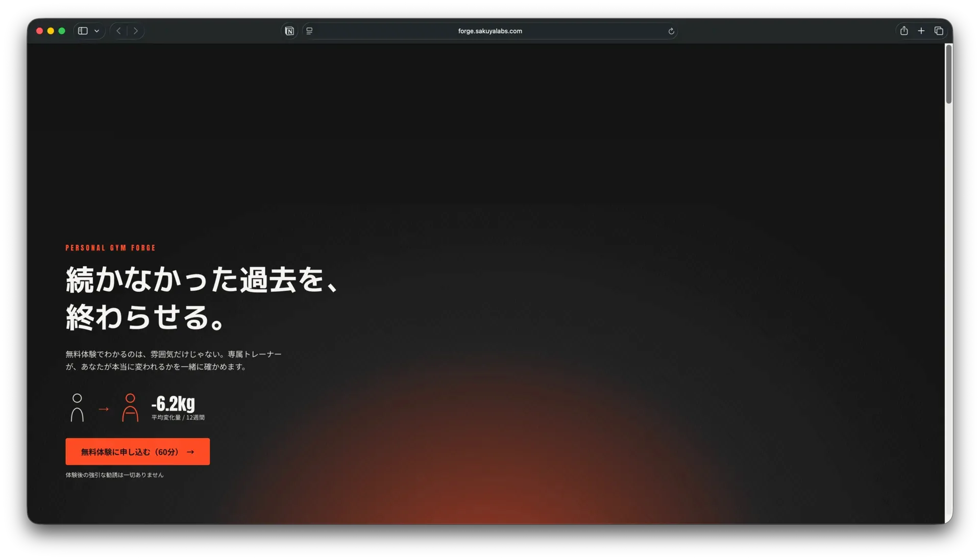
Task: Open a new tab
Action: point(921,31)
